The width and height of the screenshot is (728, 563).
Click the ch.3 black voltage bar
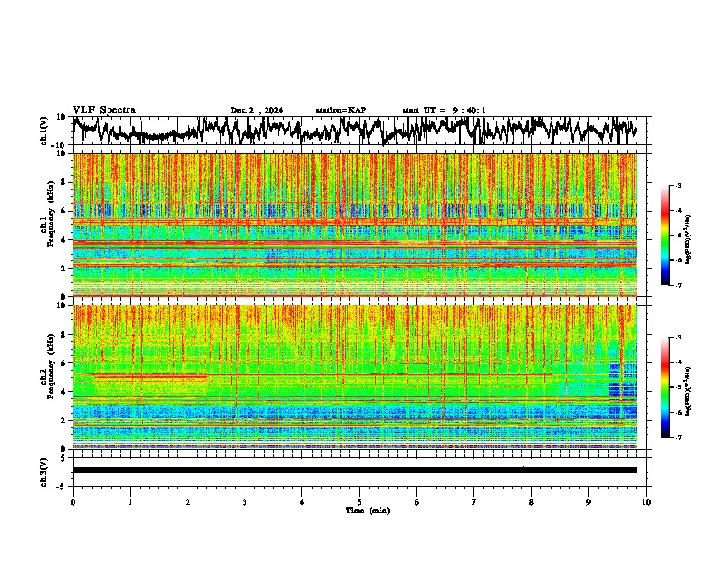pyautogui.click(x=355, y=470)
